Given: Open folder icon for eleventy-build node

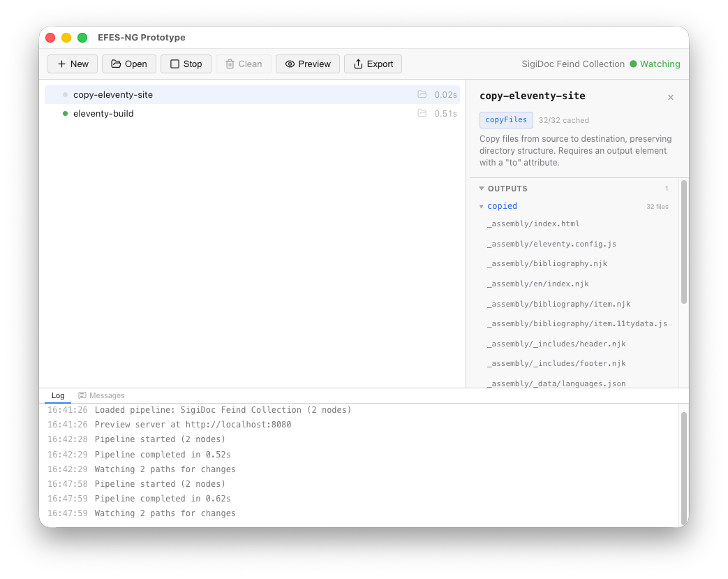Looking at the screenshot, I should [422, 113].
